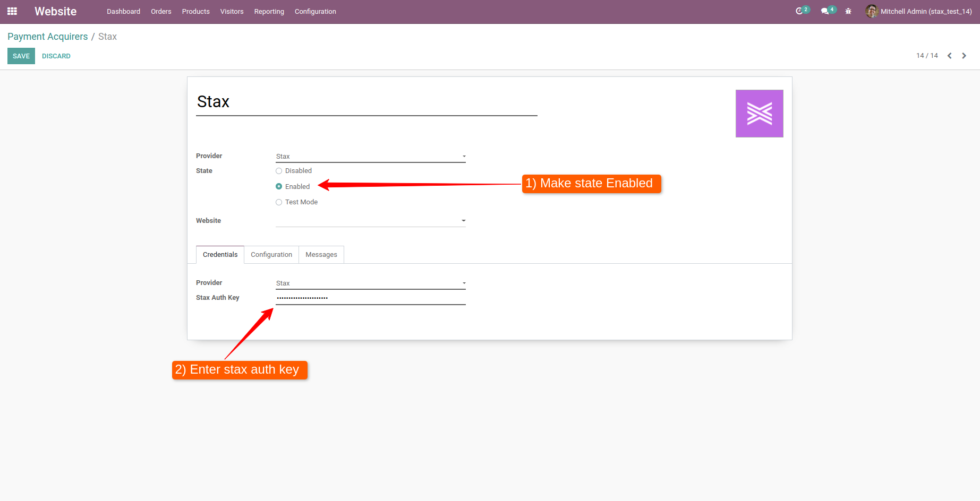Screen dimensions: 980x501
Task: Select the Test Mode radio button
Action: 279,202
